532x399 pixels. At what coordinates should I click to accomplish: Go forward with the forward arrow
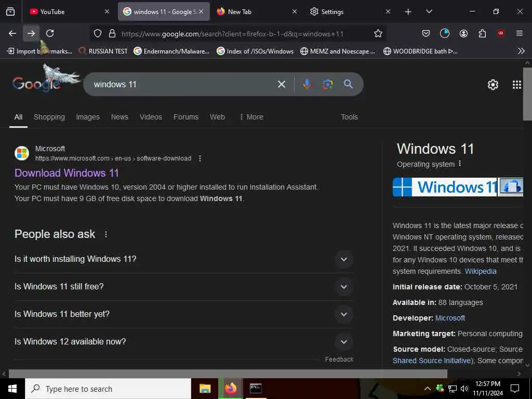pyautogui.click(x=31, y=33)
